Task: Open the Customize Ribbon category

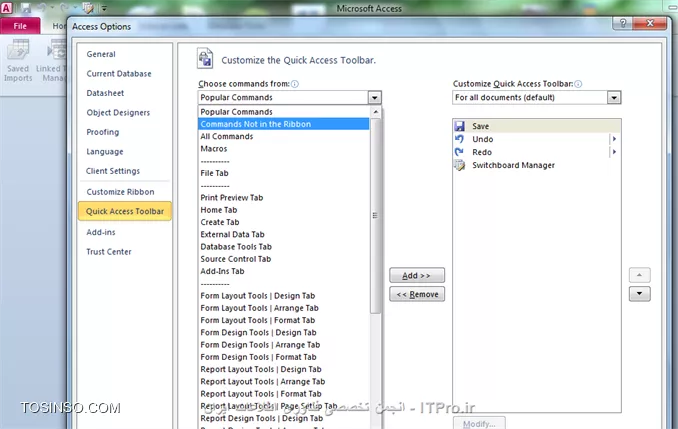Action: 120,191
